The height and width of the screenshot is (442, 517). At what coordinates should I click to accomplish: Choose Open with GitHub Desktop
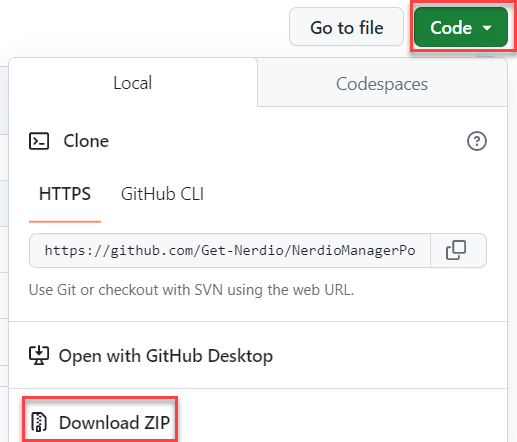(x=151, y=355)
